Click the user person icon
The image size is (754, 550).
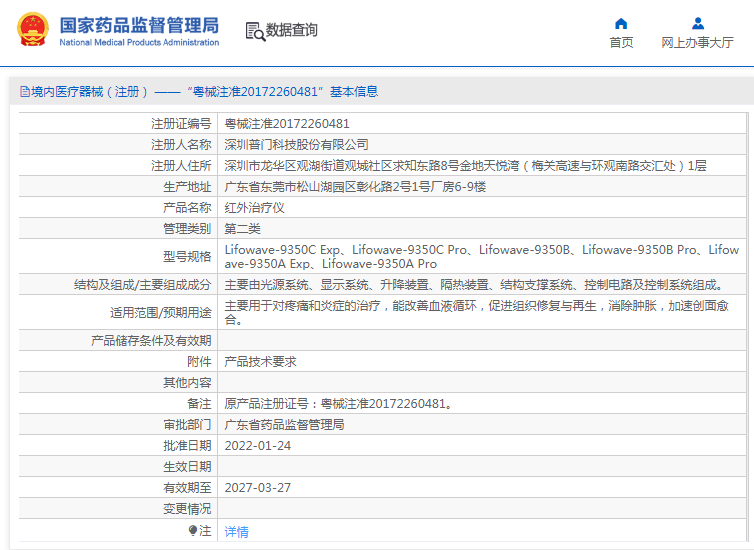[x=697, y=24]
